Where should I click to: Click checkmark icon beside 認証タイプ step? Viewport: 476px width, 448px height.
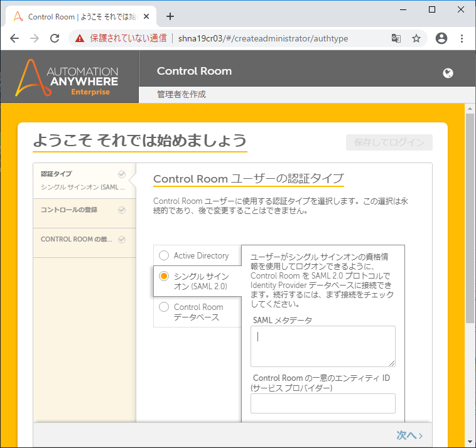pyautogui.click(x=122, y=174)
